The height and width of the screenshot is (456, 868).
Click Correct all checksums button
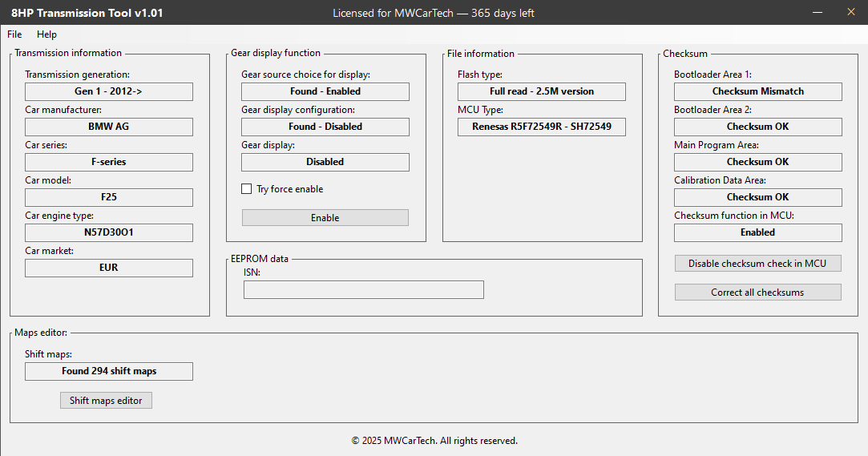pos(758,293)
